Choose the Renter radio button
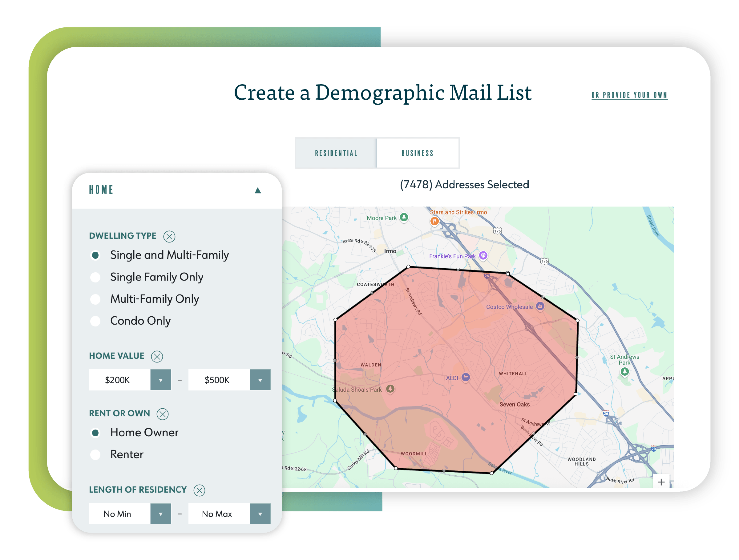This screenshot has height=560, width=739. click(95, 454)
